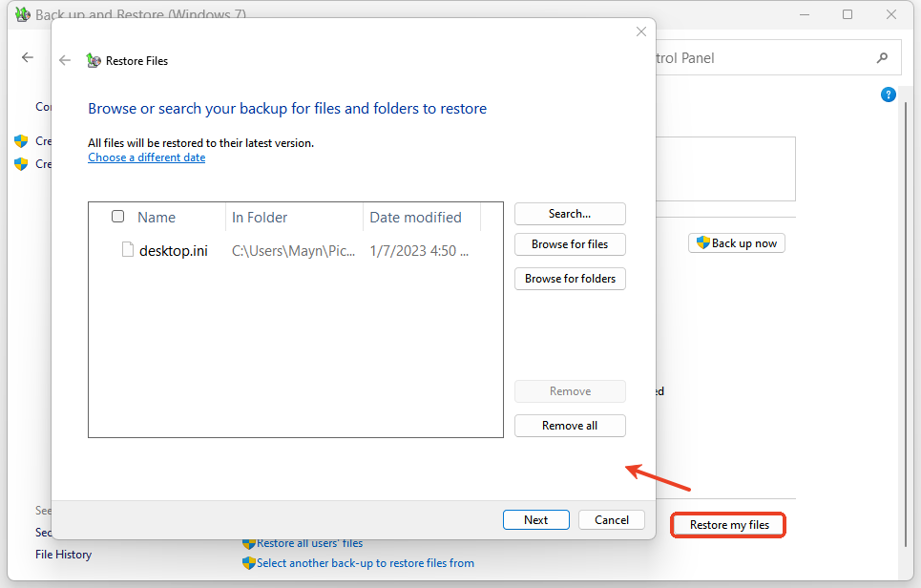
Task: Click the search magnifier in Control Panel box
Action: click(882, 58)
